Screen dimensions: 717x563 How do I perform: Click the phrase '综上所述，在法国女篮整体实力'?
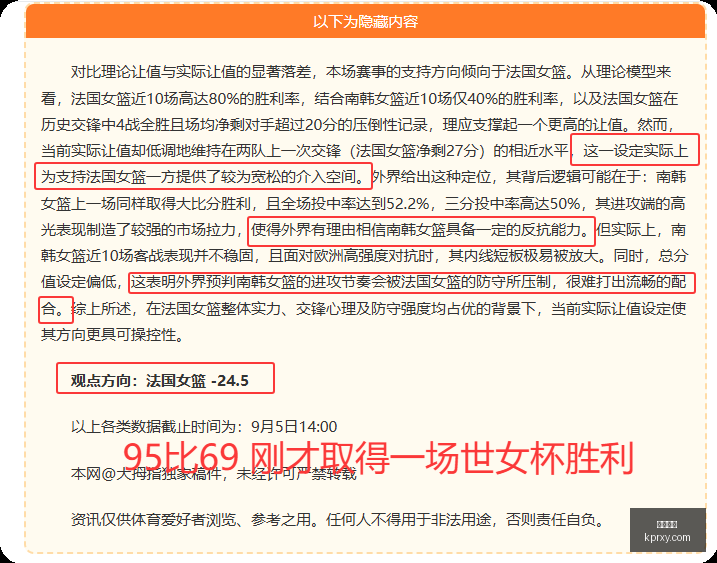click(x=176, y=309)
